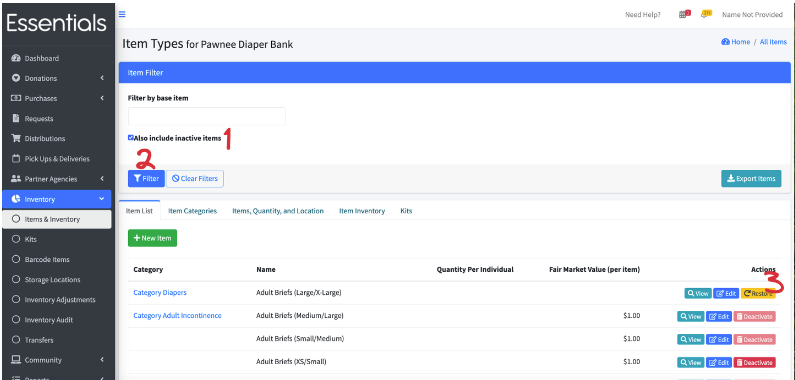The image size is (795, 380).
Task: Open Items & Inventory in sidebar
Action: pyautogui.click(x=57, y=219)
